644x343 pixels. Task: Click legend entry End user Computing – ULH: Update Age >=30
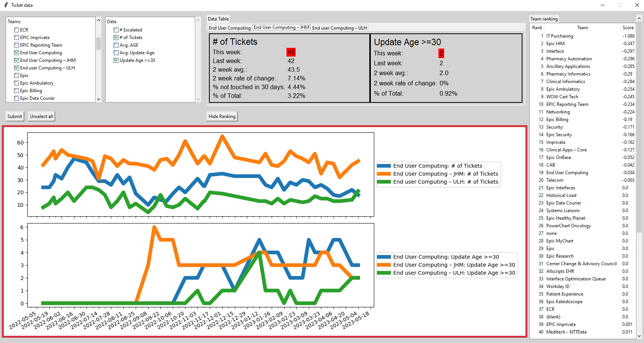coord(446,273)
